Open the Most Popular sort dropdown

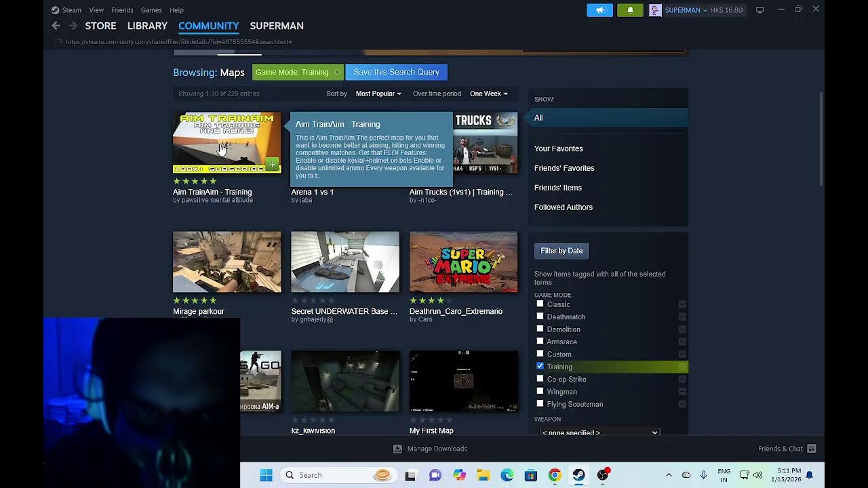(378, 94)
